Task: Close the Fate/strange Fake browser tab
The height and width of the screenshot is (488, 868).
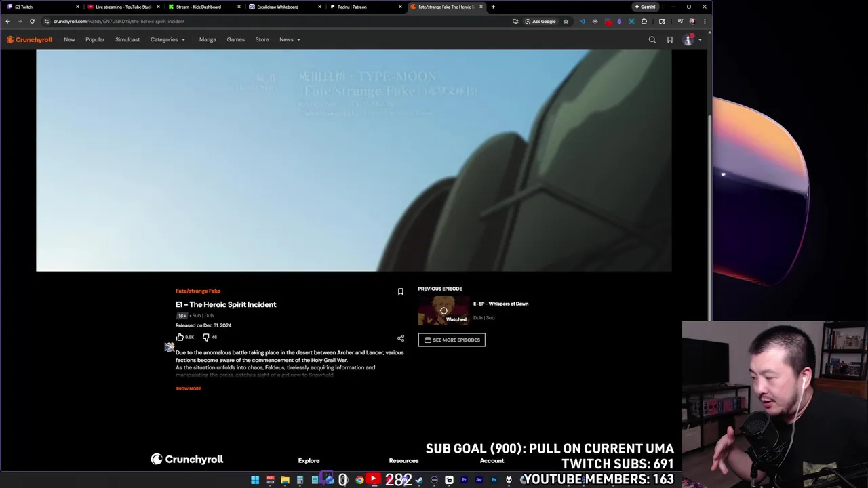Action: click(x=481, y=7)
